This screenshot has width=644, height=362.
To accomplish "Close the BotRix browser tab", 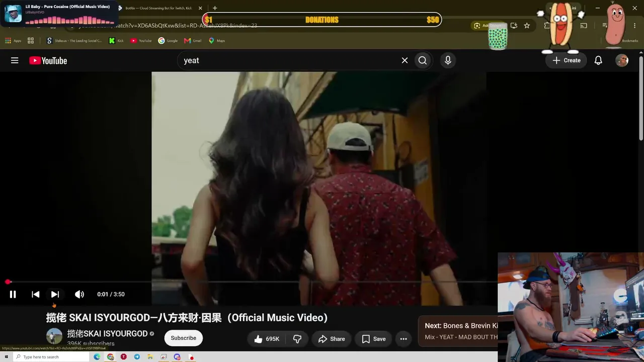I will 200,8.
